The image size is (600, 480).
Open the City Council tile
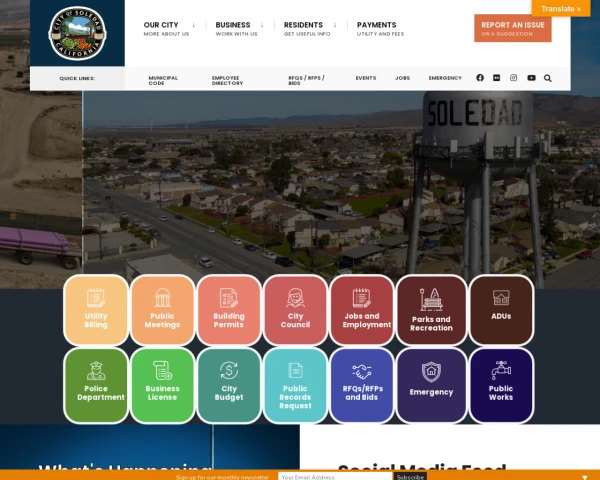point(295,310)
